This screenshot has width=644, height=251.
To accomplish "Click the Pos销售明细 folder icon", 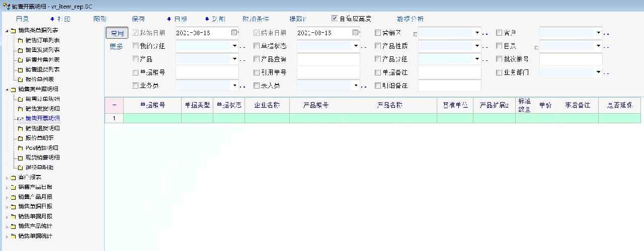I will (21, 148).
